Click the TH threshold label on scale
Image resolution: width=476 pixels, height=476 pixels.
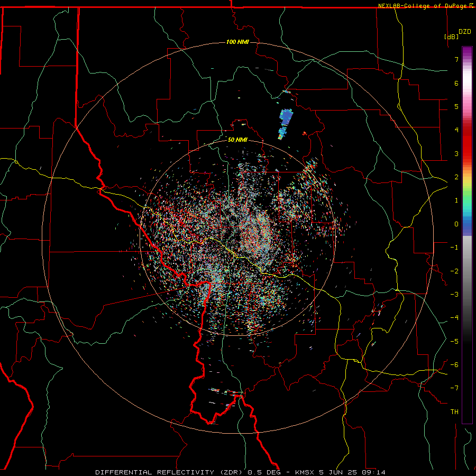coord(454,412)
